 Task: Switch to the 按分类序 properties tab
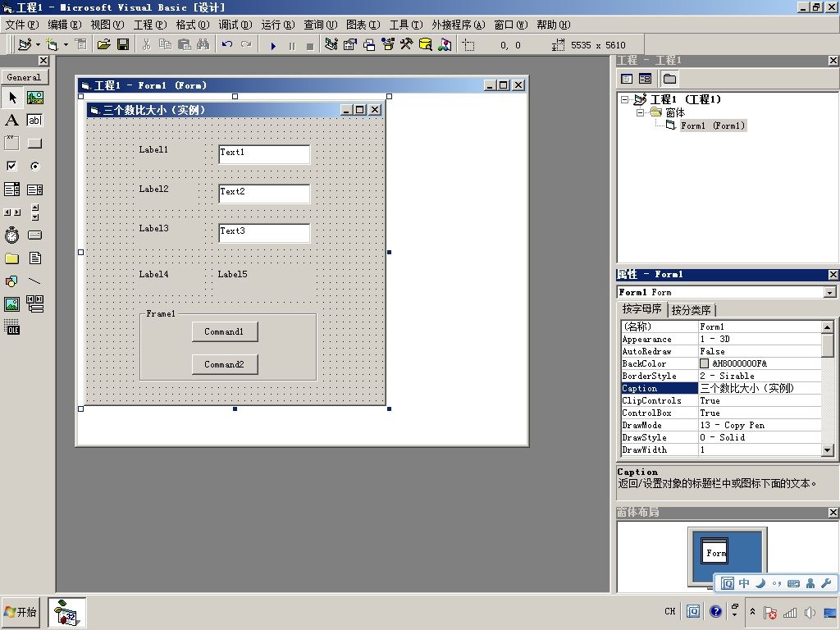click(x=691, y=310)
